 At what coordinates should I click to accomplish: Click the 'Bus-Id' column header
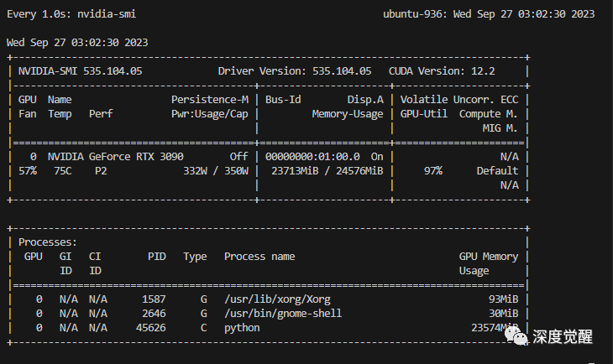(283, 100)
